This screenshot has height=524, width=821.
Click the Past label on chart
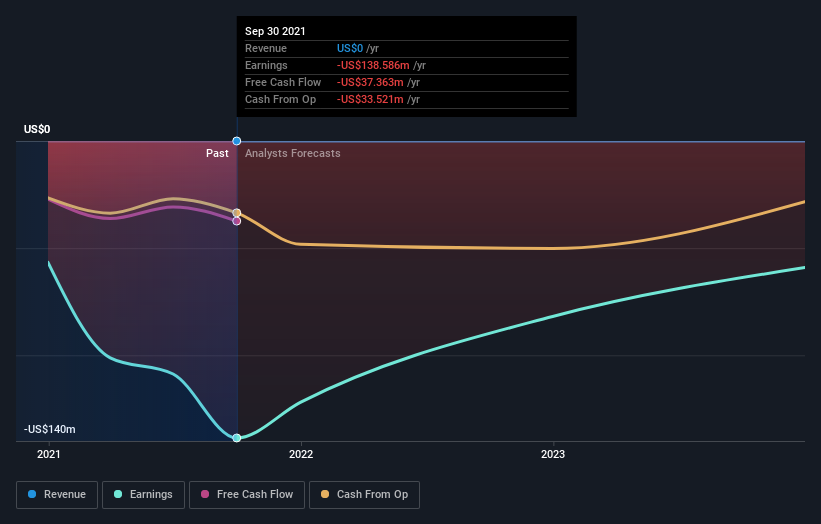click(x=217, y=153)
